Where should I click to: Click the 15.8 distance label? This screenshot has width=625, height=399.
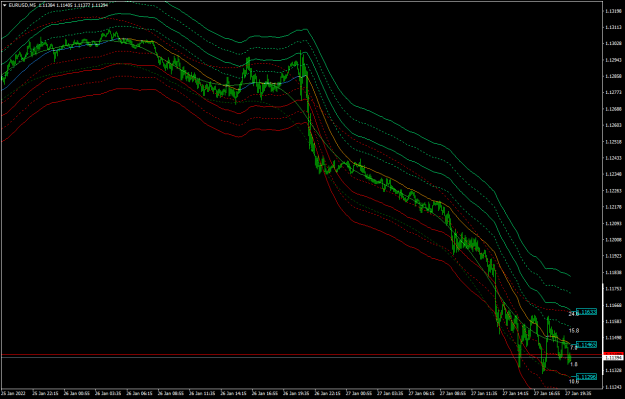(574, 330)
